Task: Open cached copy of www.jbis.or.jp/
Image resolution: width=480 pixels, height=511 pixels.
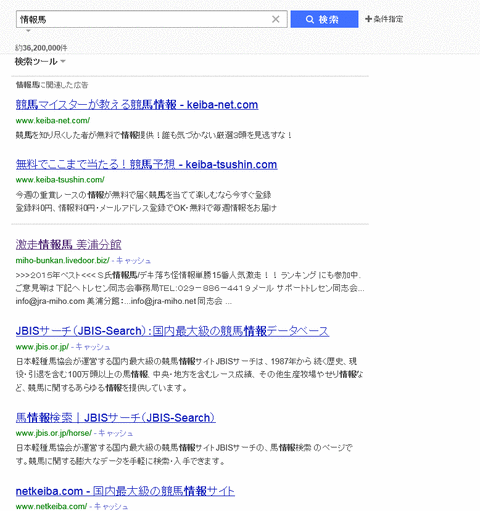Action: [x=93, y=347]
